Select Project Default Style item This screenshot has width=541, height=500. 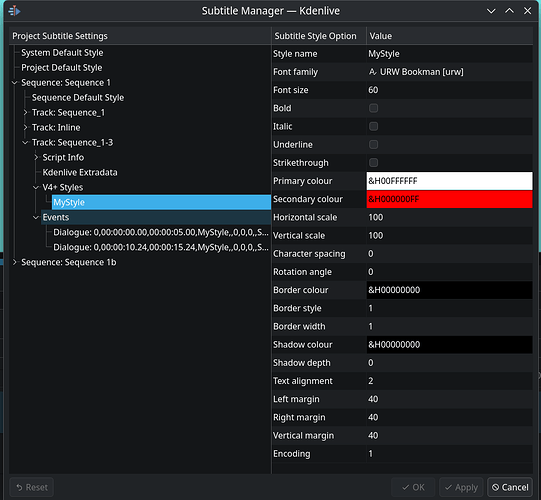click(x=62, y=68)
